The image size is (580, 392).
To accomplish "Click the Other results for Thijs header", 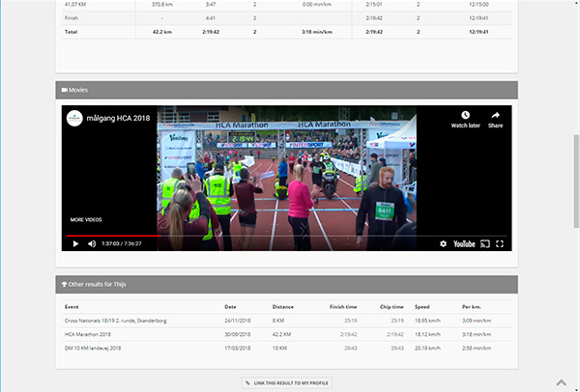I will click(x=287, y=285).
